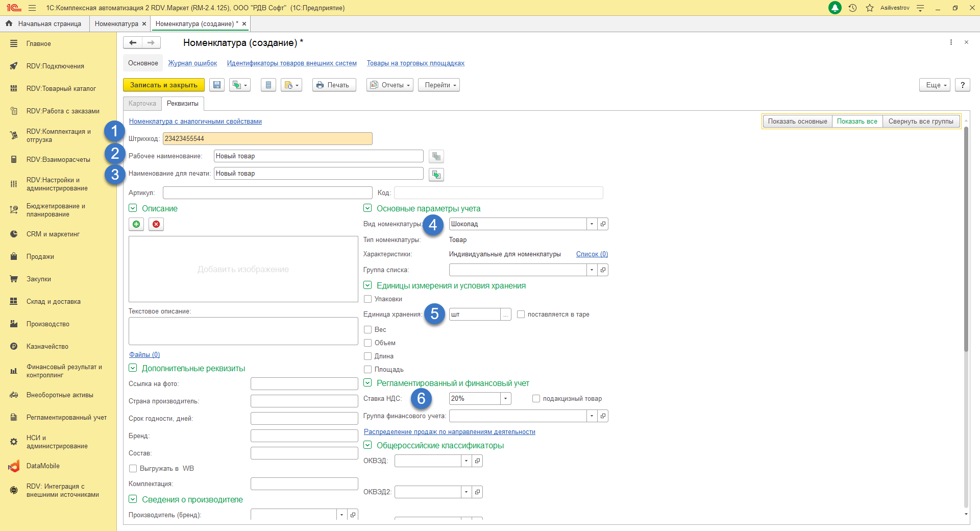Click the green add image icon
980x531 pixels.
tap(136, 224)
